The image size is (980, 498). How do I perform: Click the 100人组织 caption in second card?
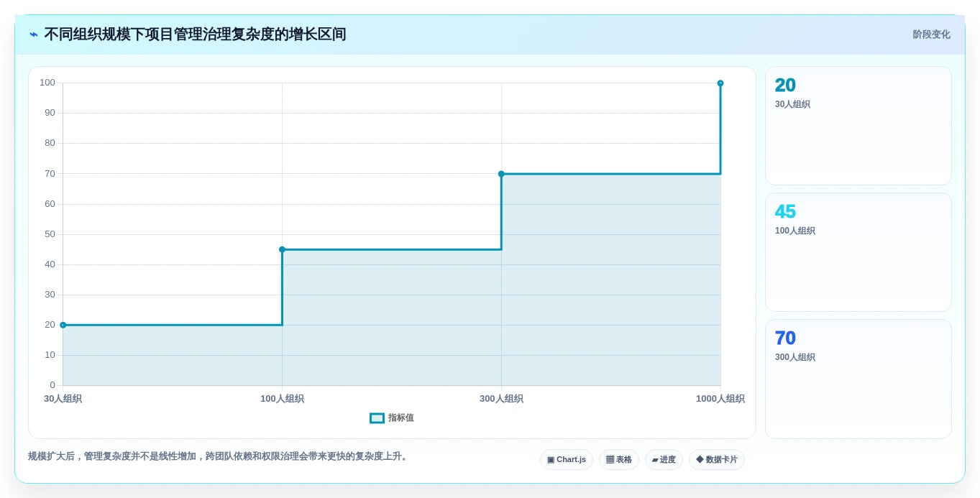pos(795,231)
